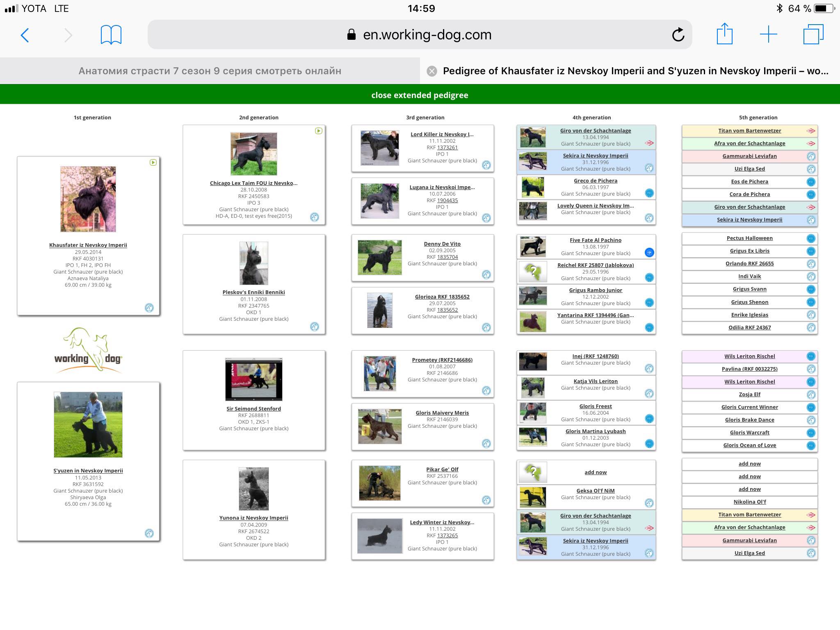Open Ledy Winter iz Nevskoy link
The width and height of the screenshot is (840, 630).
tap(442, 522)
